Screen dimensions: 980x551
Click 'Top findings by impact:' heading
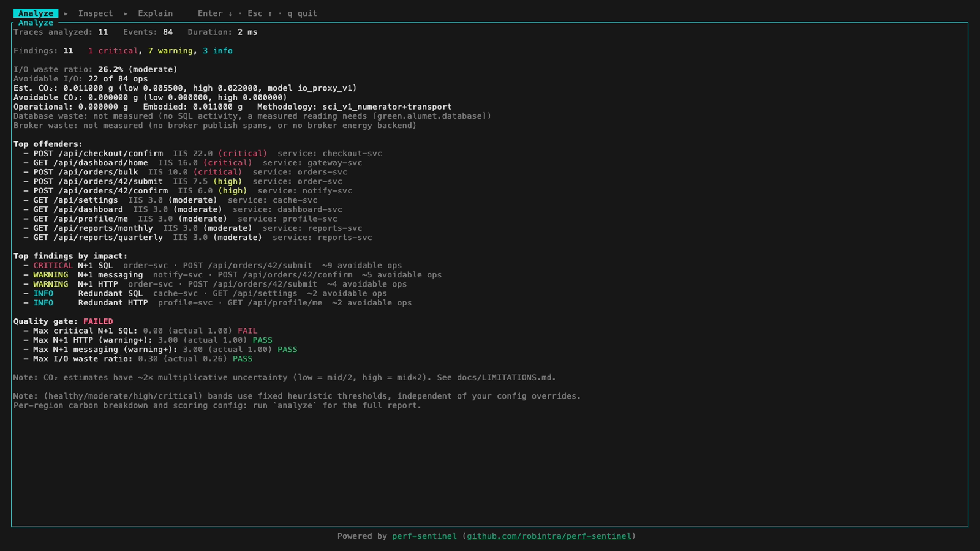(70, 257)
